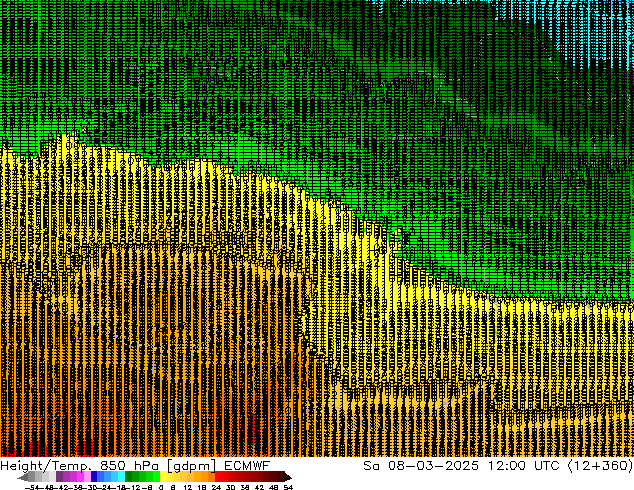Click the bright red swatch at legend value 24
Screen dimensions: 634x490
pos(218,476)
